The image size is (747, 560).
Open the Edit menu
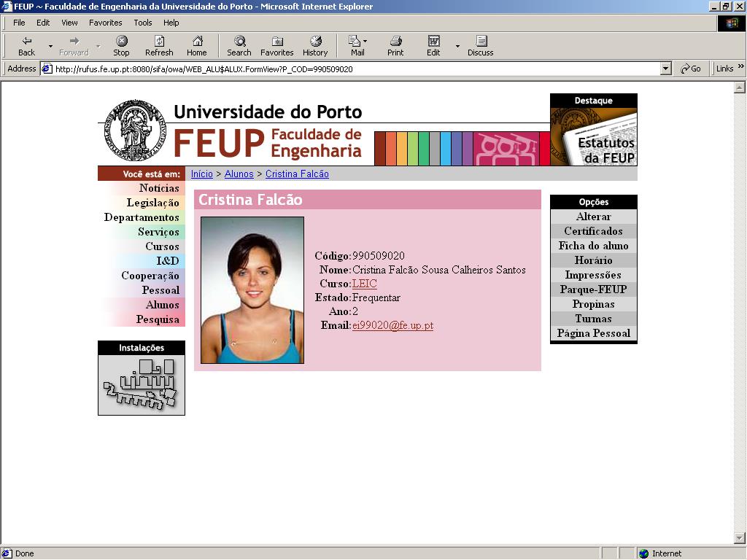tap(43, 23)
